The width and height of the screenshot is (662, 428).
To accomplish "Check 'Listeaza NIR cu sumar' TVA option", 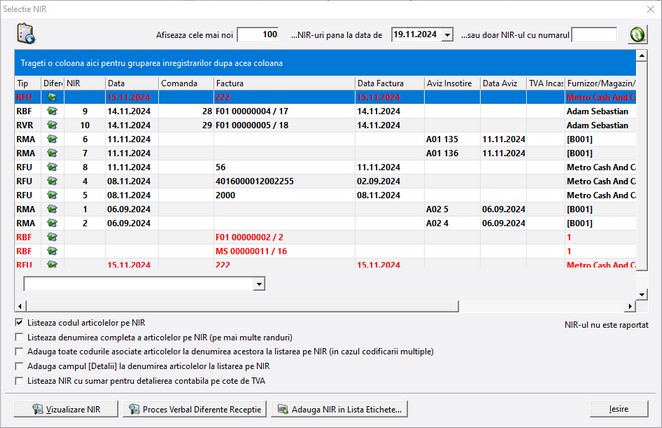I will [x=21, y=380].
